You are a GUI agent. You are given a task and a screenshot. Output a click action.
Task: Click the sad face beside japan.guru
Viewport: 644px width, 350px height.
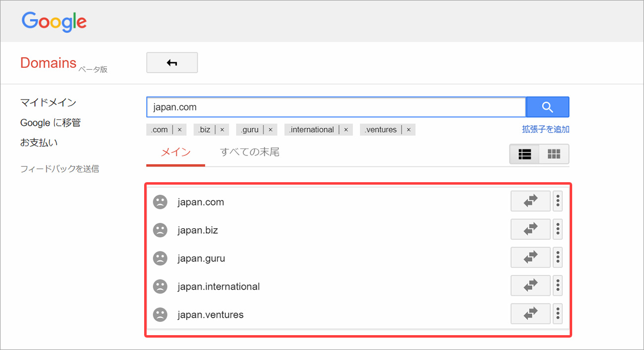pos(160,258)
